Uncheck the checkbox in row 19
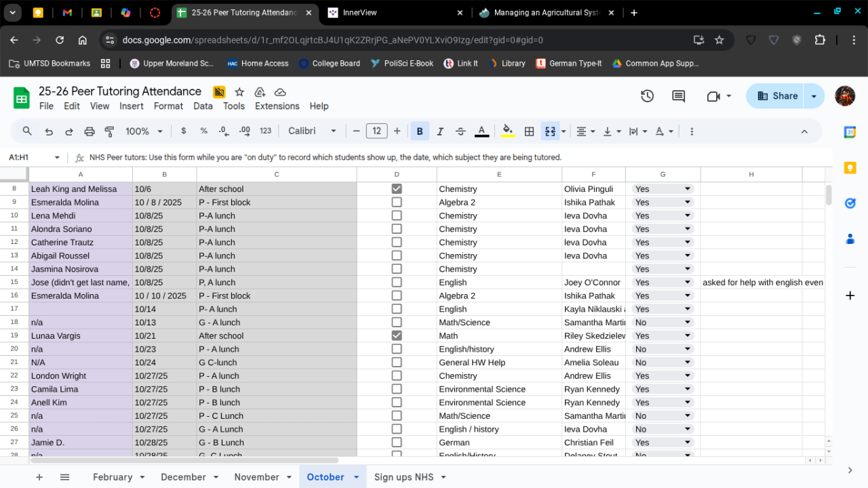 pyautogui.click(x=397, y=335)
